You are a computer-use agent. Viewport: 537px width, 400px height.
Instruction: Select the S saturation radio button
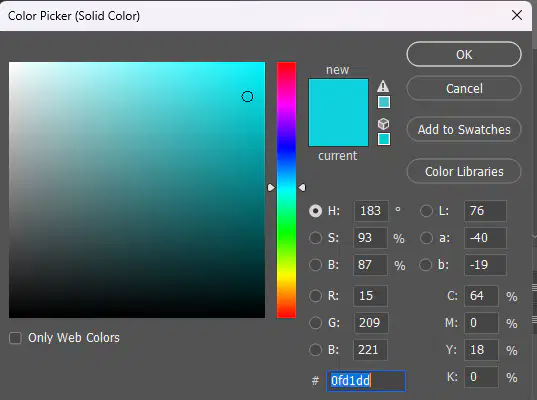pyautogui.click(x=315, y=238)
